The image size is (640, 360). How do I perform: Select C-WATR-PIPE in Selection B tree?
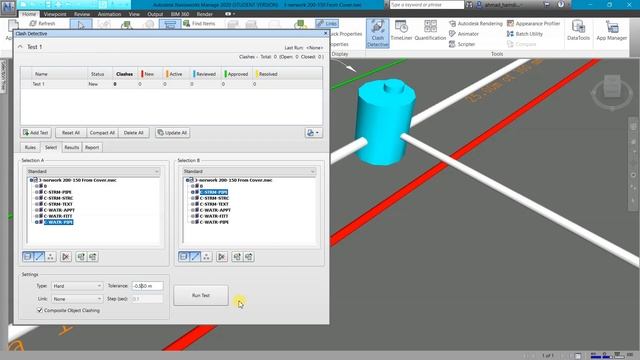click(x=214, y=222)
